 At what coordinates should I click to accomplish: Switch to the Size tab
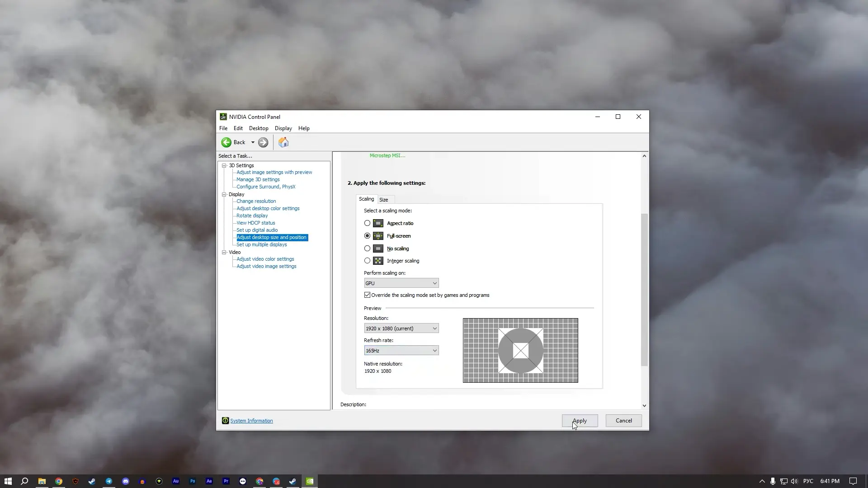[384, 200]
